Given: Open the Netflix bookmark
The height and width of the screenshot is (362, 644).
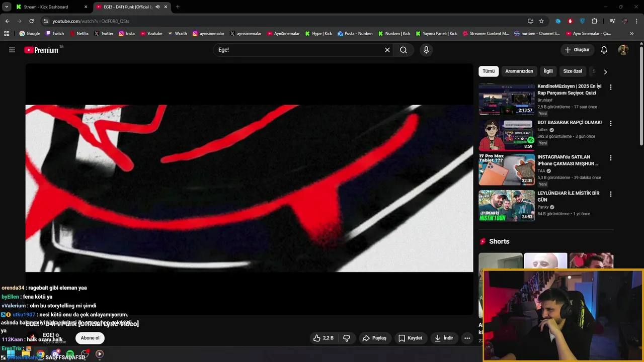Looking at the screenshot, I should (79, 34).
